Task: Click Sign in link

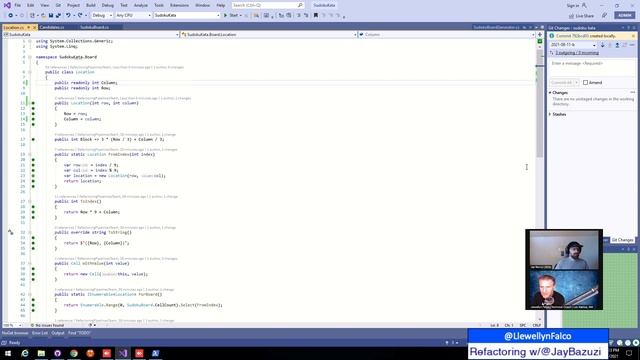Action: click(576, 5)
